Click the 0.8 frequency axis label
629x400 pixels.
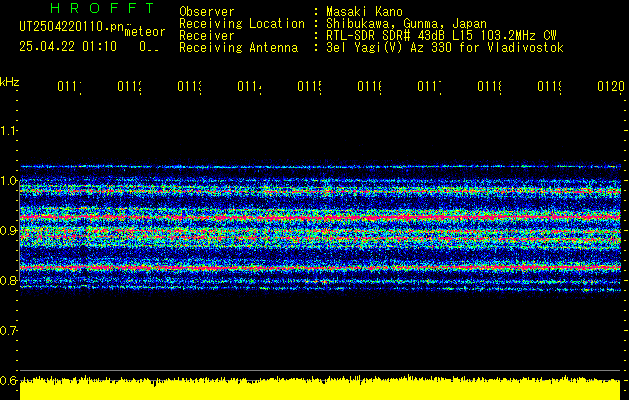pyautogui.click(x=8, y=280)
